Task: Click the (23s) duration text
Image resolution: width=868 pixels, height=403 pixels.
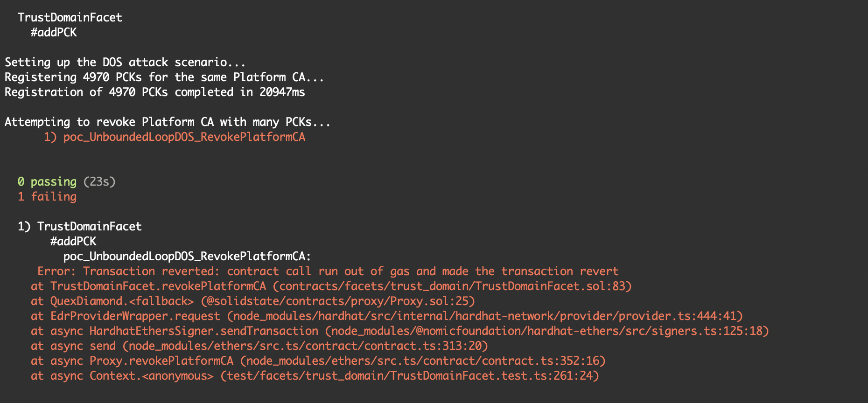Action: pyautogui.click(x=99, y=181)
